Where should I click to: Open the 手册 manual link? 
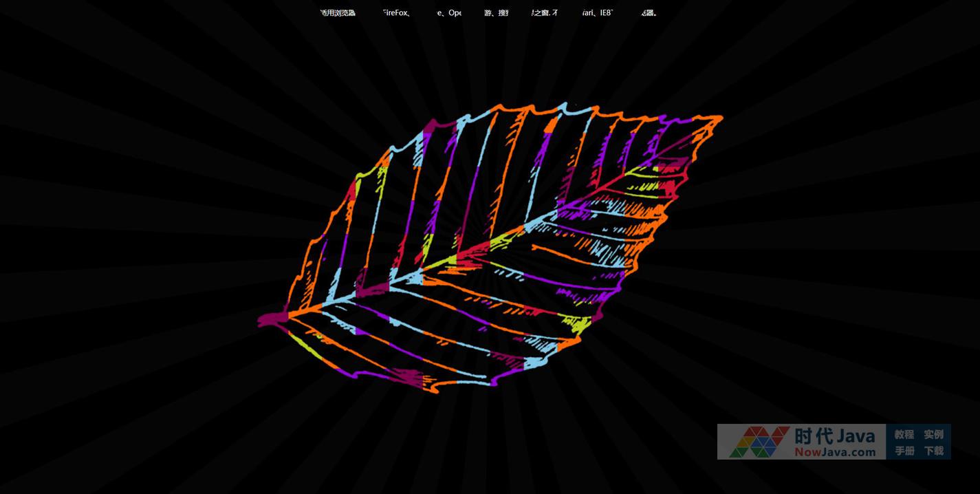pos(904,451)
